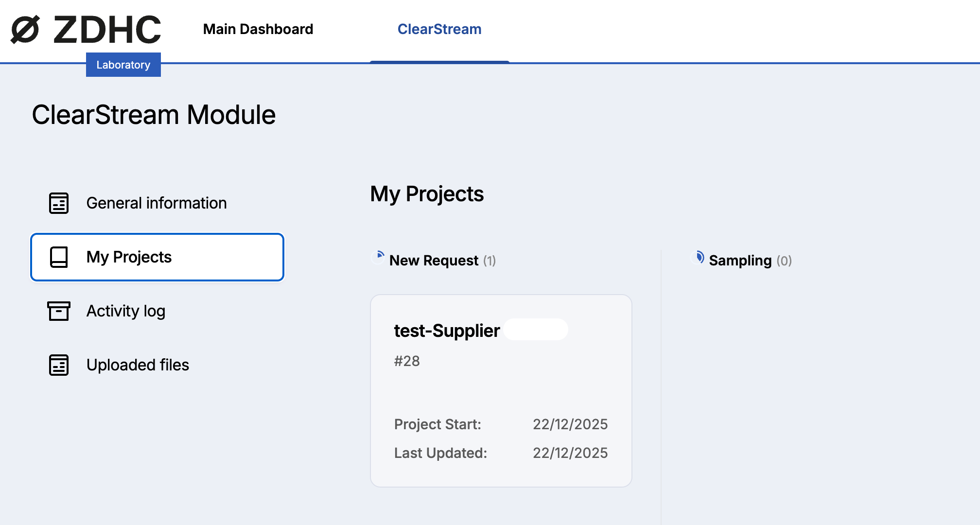
Task: Click the New Request column heading
Action: pos(434,261)
